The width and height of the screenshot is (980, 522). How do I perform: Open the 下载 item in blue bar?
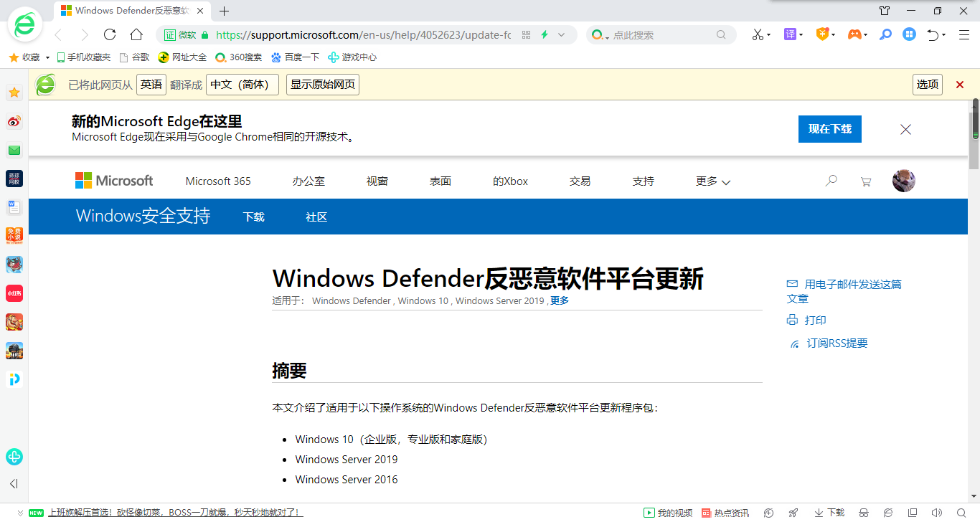click(254, 217)
